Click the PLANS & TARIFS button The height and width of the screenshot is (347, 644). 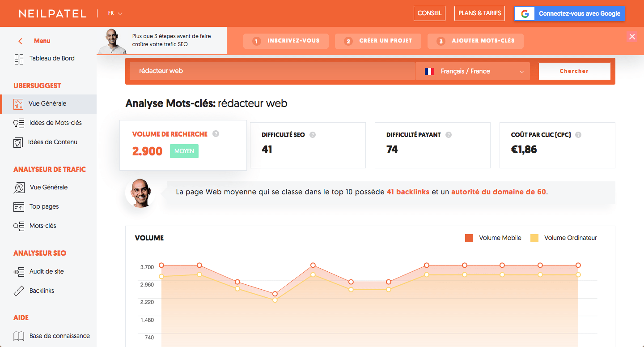(x=480, y=13)
